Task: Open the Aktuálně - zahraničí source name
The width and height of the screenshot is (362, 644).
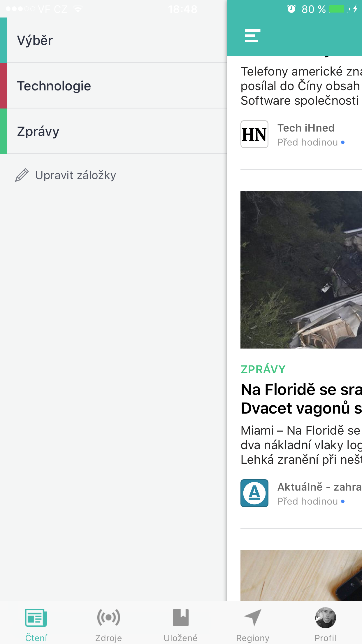Action: [319, 487]
